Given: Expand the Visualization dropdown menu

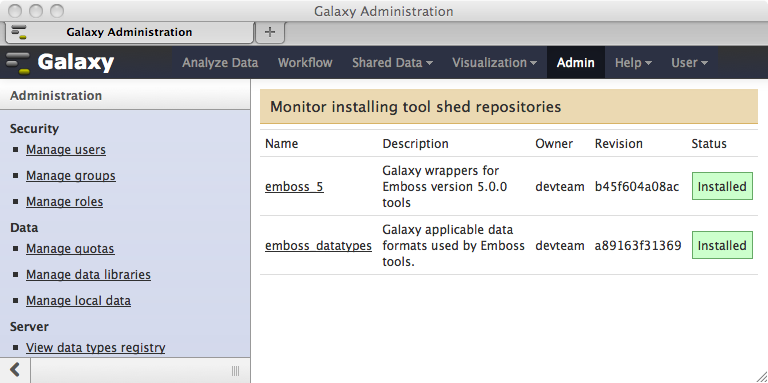Looking at the screenshot, I should pyautogui.click(x=494, y=63).
